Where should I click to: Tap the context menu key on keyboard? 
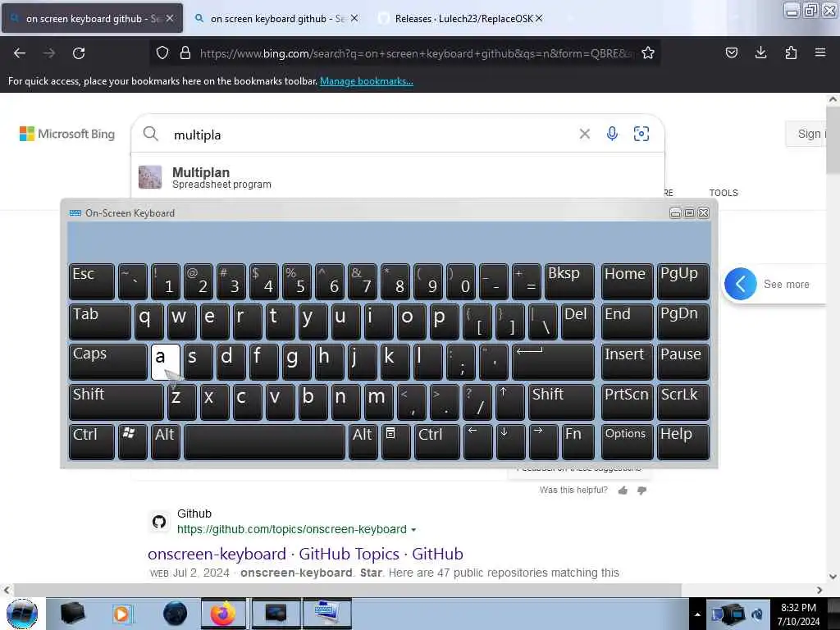pyautogui.click(x=395, y=441)
